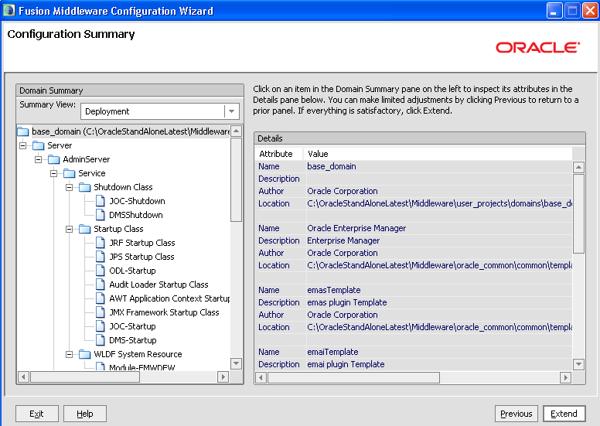The image size is (600, 426).
Task: Collapse the Startup Class node
Action: (68, 229)
